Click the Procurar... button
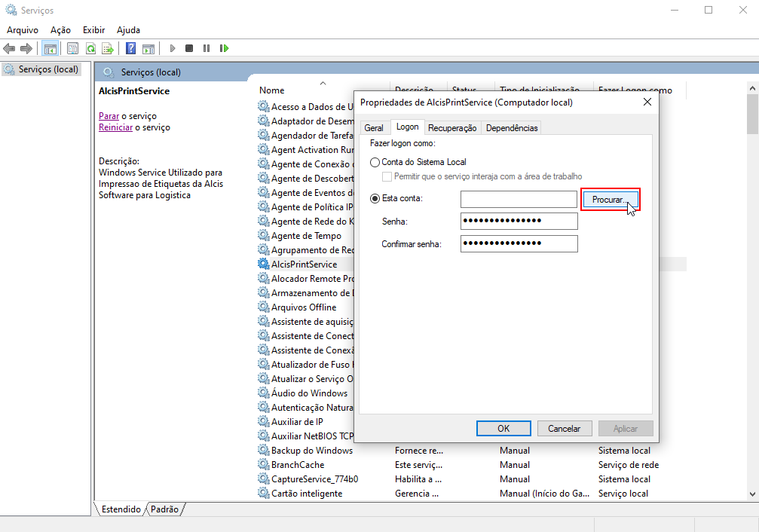This screenshot has width=759, height=532. (610, 200)
